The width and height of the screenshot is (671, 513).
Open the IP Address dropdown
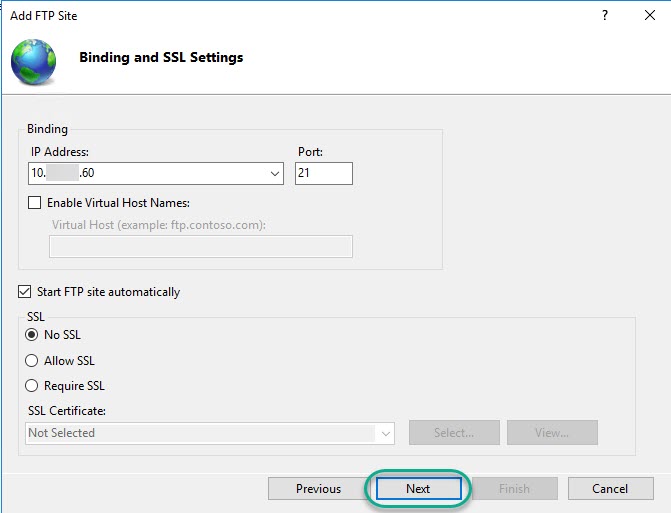275,173
